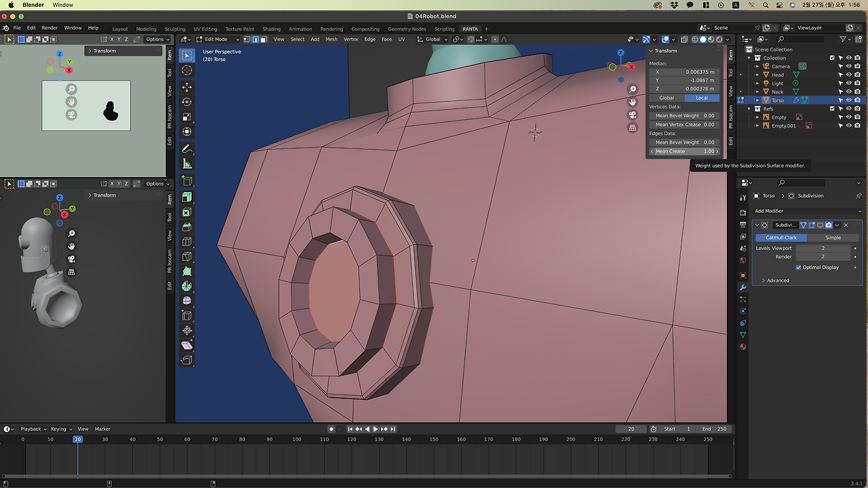Activate the Measure tool
This screenshot has height=488, width=868.
[187, 164]
